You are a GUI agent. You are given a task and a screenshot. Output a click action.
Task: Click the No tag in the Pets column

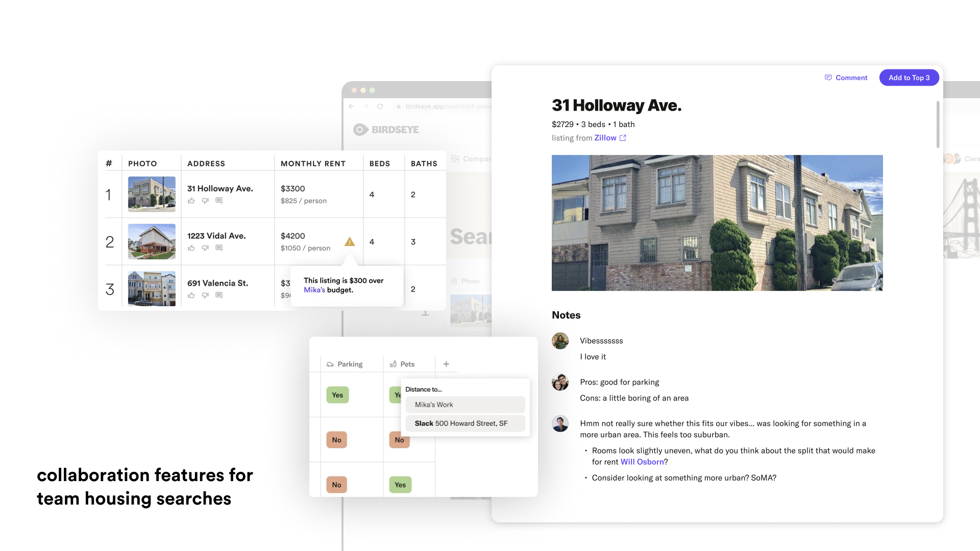[x=400, y=440]
